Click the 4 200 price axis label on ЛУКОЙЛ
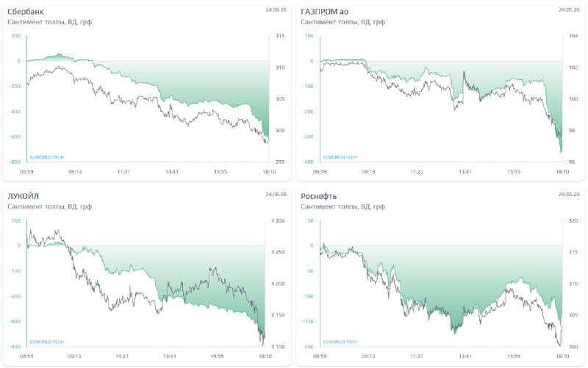Screen dimensions: 588x368 click(278, 284)
